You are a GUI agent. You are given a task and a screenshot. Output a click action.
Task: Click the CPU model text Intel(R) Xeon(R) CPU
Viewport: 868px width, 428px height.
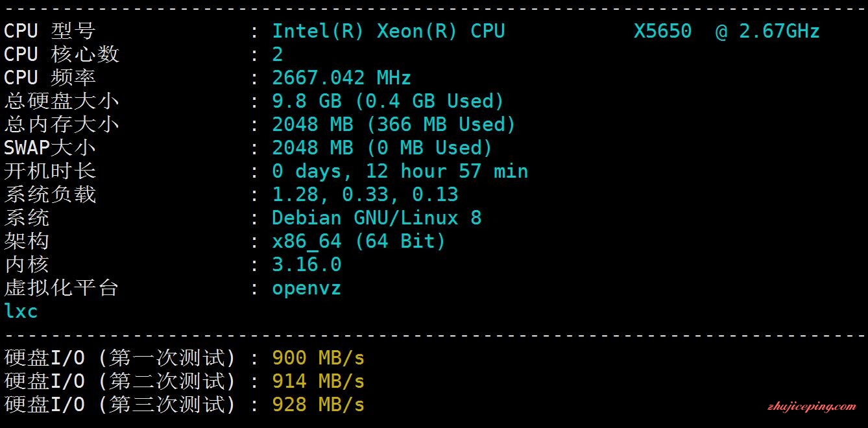(x=388, y=31)
